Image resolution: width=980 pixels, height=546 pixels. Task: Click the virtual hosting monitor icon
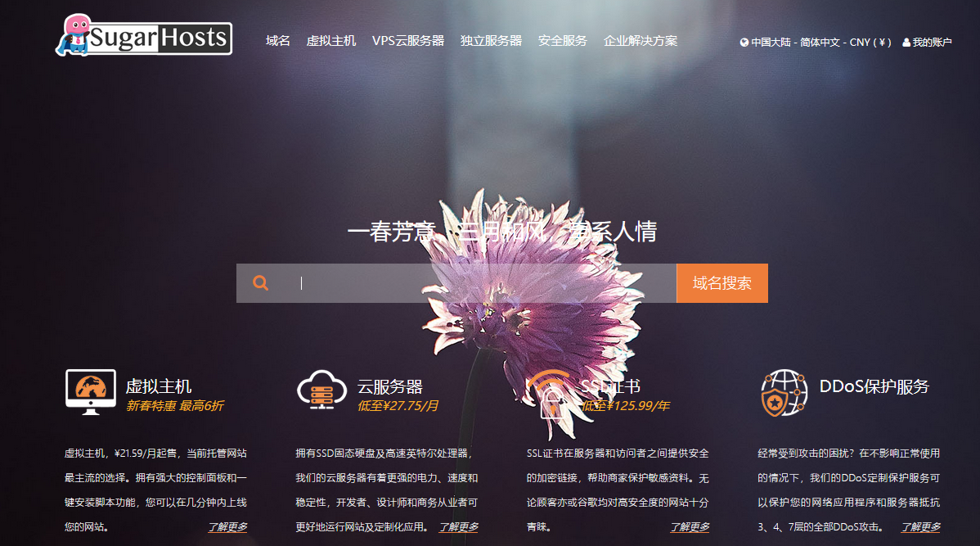[90, 392]
